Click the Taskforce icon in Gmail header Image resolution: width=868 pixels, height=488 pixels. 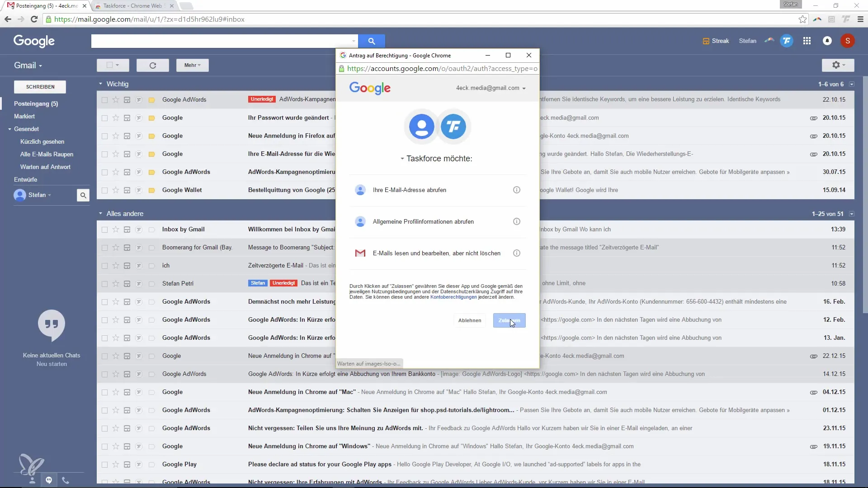(x=787, y=41)
